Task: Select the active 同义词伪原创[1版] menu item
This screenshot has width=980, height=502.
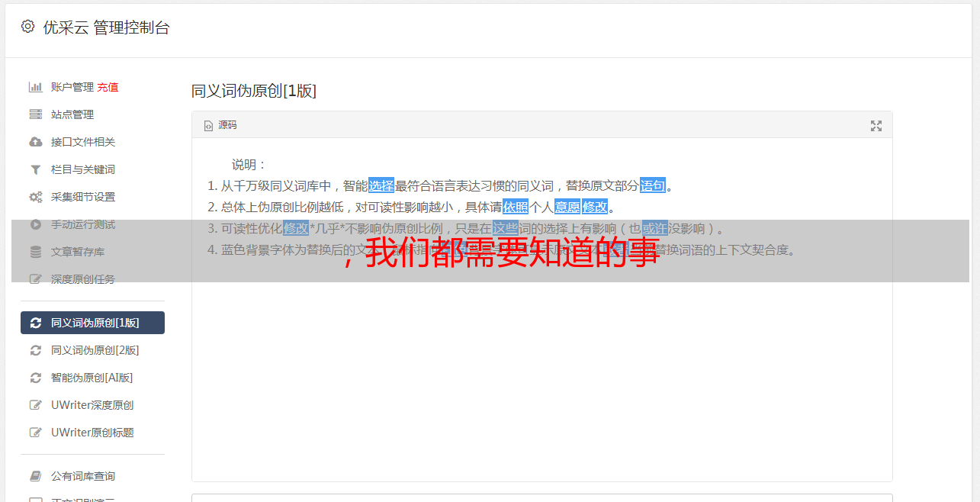Action: pyautogui.click(x=92, y=323)
